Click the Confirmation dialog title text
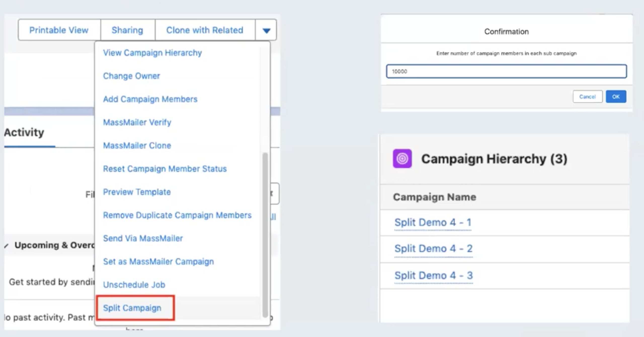 click(506, 31)
